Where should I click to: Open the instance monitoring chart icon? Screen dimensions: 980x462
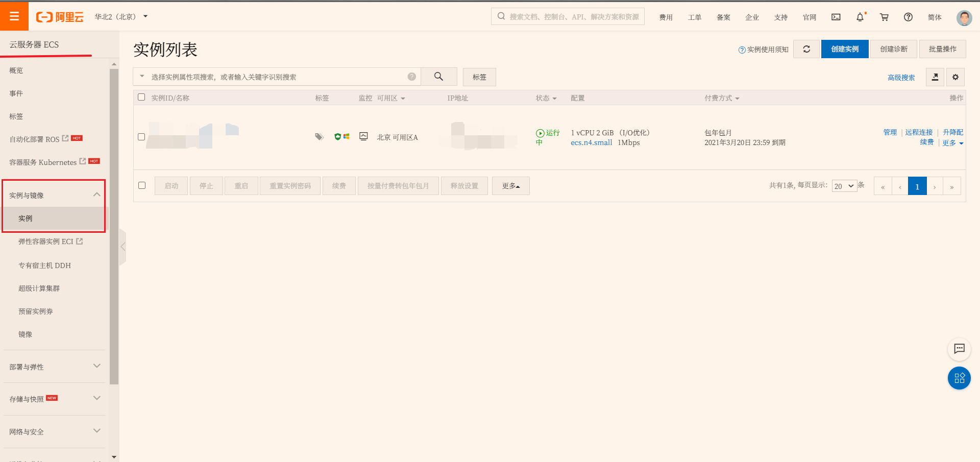[363, 136]
